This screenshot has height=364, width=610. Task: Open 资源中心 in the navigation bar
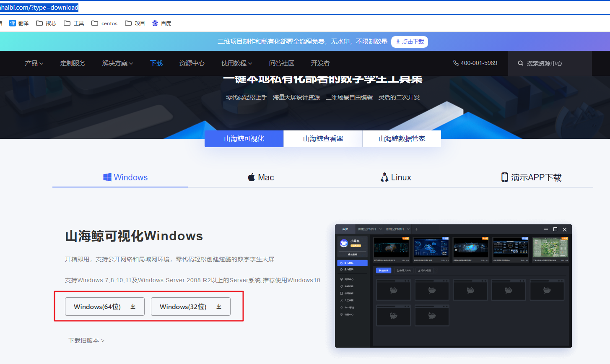[x=192, y=63]
